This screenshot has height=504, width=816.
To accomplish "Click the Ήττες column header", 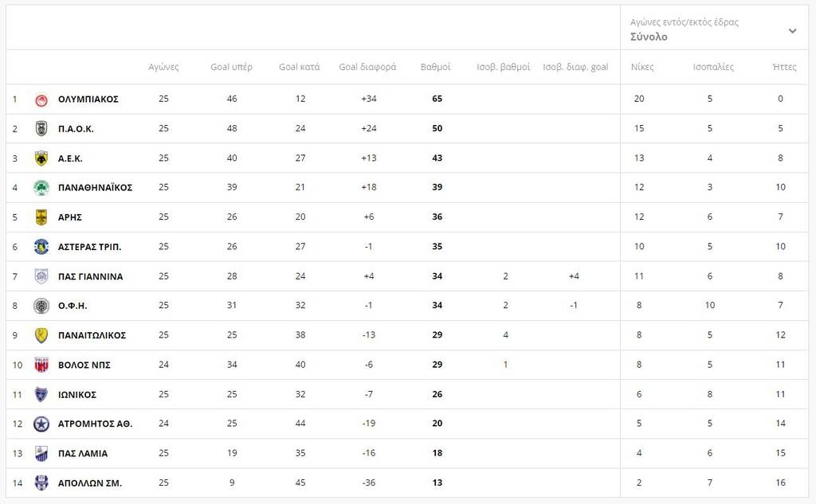I will [x=784, y=67].
